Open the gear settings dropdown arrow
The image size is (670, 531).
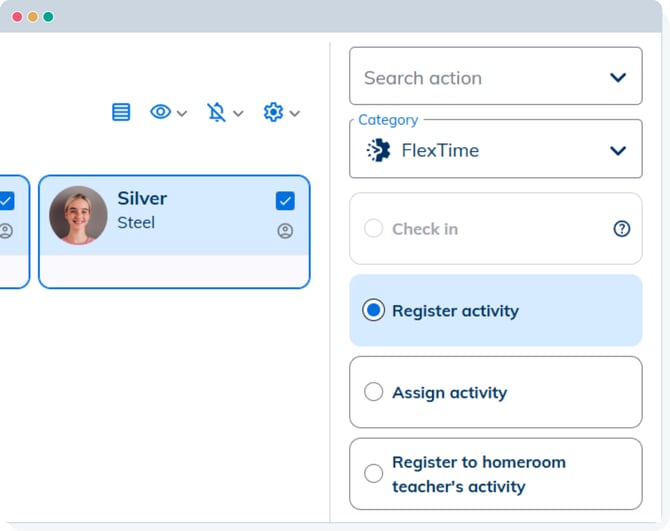(295, 113)
